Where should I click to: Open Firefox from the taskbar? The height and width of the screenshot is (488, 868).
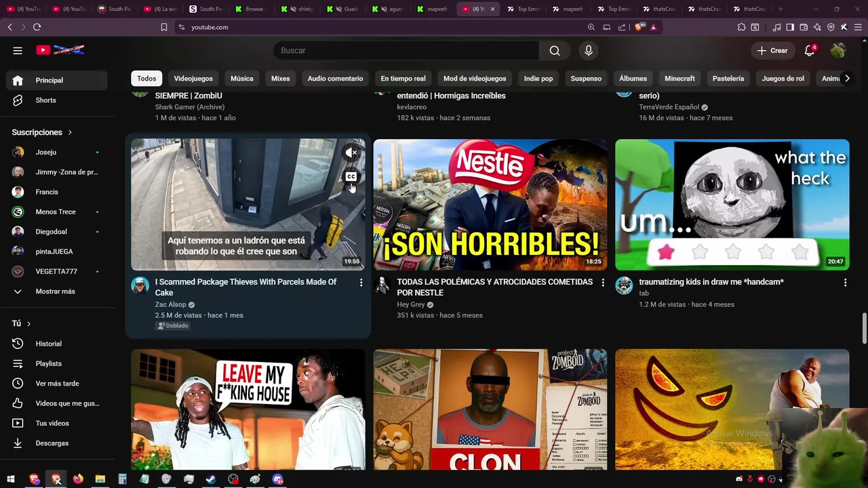[x=78, y=479]
